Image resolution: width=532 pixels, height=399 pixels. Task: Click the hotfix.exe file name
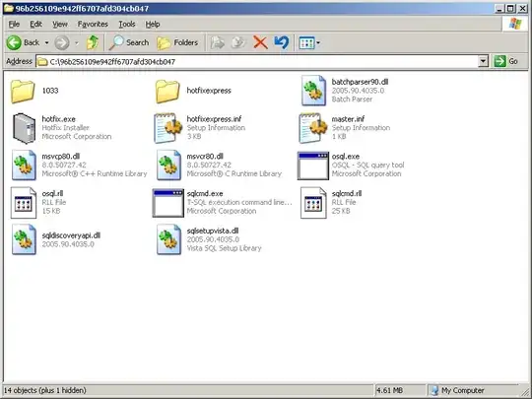pyautogui.click(x=59, y=119)
